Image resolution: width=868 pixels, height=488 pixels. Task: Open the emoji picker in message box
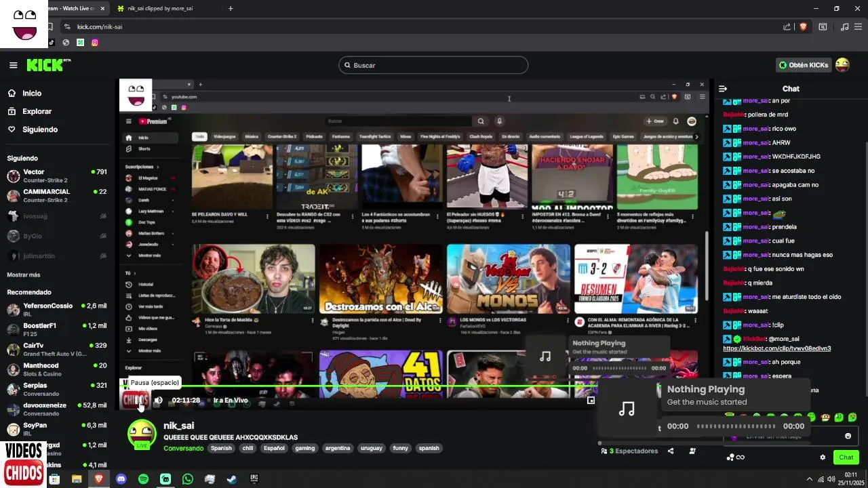848,436
